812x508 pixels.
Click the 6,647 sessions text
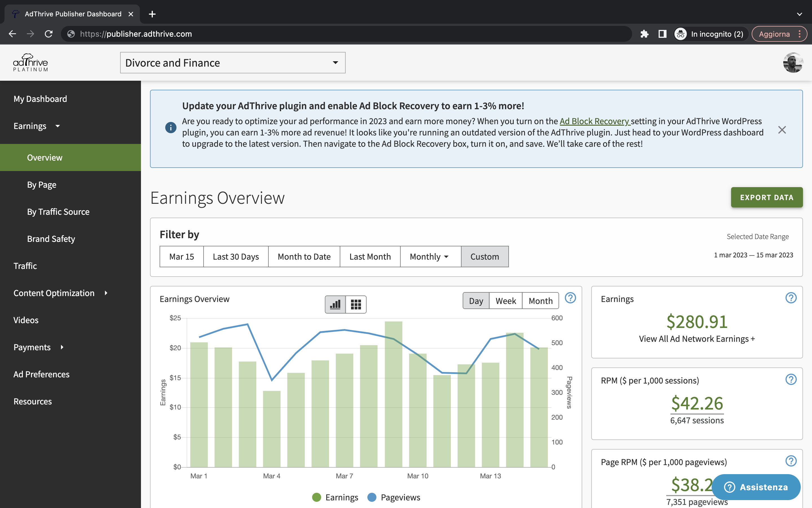click(x=697, y=420)
